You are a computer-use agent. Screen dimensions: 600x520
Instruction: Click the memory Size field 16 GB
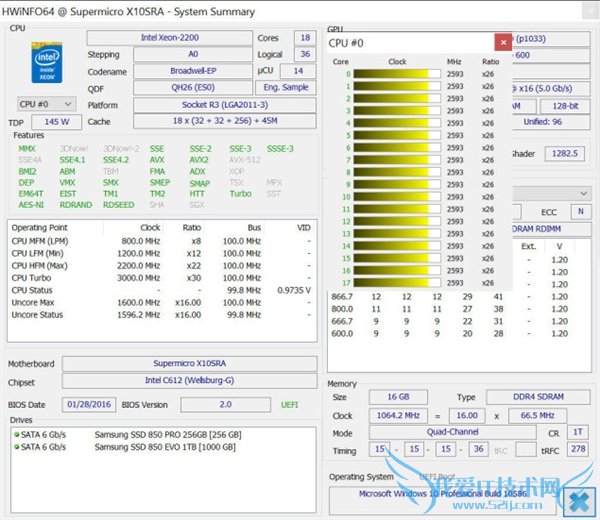(398, 397)
